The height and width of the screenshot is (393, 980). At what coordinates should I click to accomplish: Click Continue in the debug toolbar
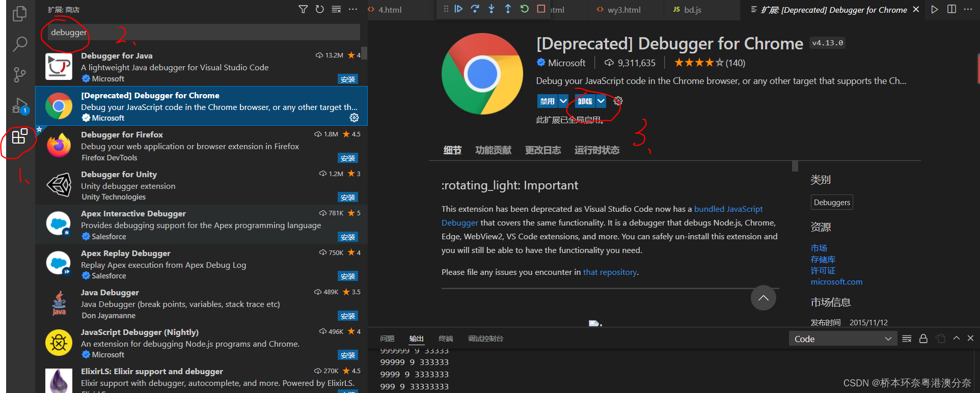(458, 9)
